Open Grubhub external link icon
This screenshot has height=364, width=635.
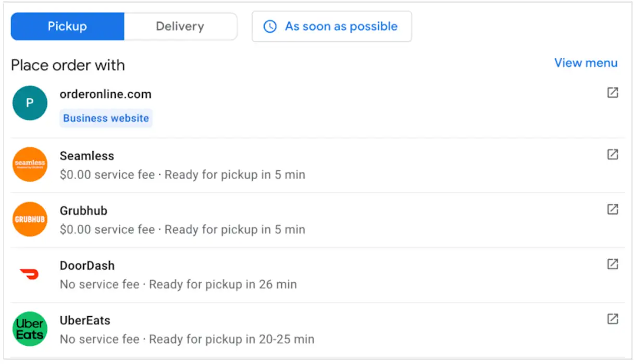tap(613, 209)
